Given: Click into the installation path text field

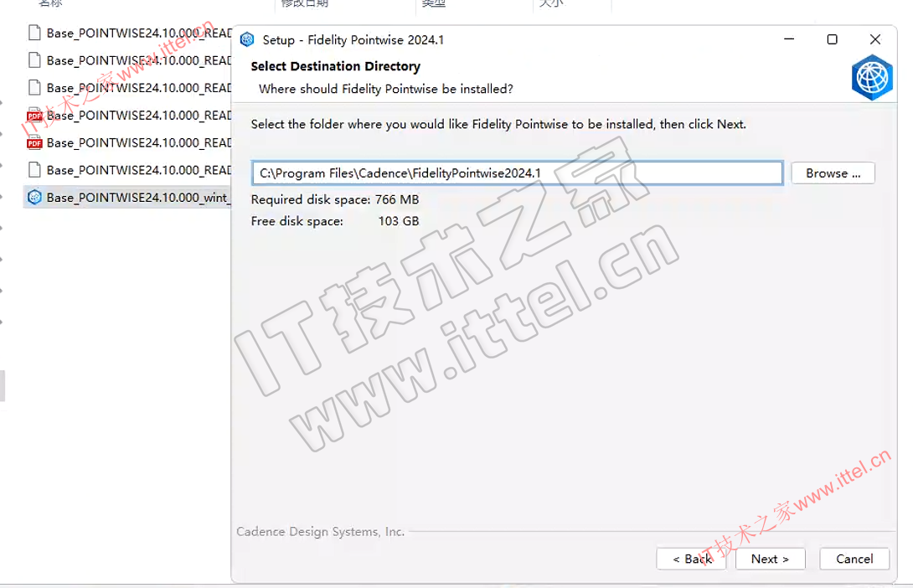Looking at the screenshot, I should (x=517, y=173).
